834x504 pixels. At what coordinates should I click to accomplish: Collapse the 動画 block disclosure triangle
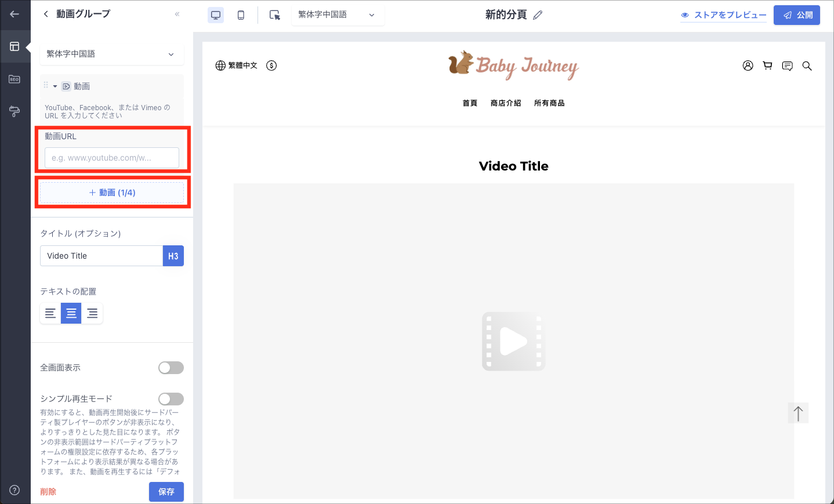(x=55, y=86)
